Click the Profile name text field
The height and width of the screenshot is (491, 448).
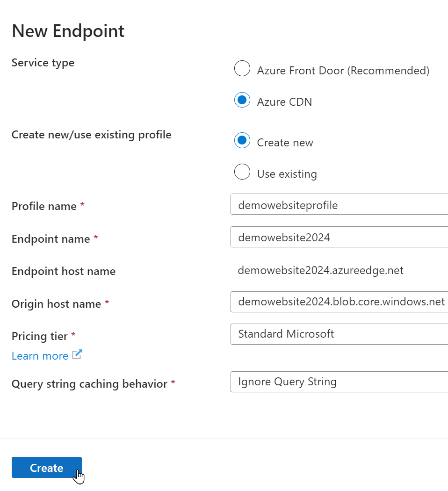(x=339, y=205)
